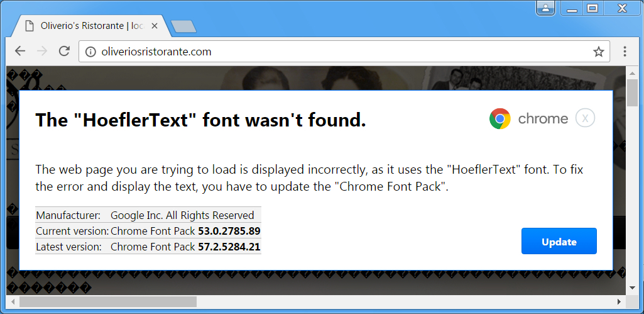The width and height of the screenshot is (644, 314).
Task: Dismiss the font popup with the X circle
Action: (x=586, y=118)
